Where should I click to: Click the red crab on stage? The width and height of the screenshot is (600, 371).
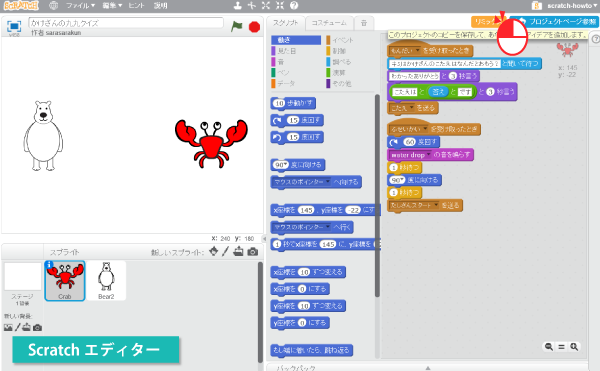tap(211, 143)
